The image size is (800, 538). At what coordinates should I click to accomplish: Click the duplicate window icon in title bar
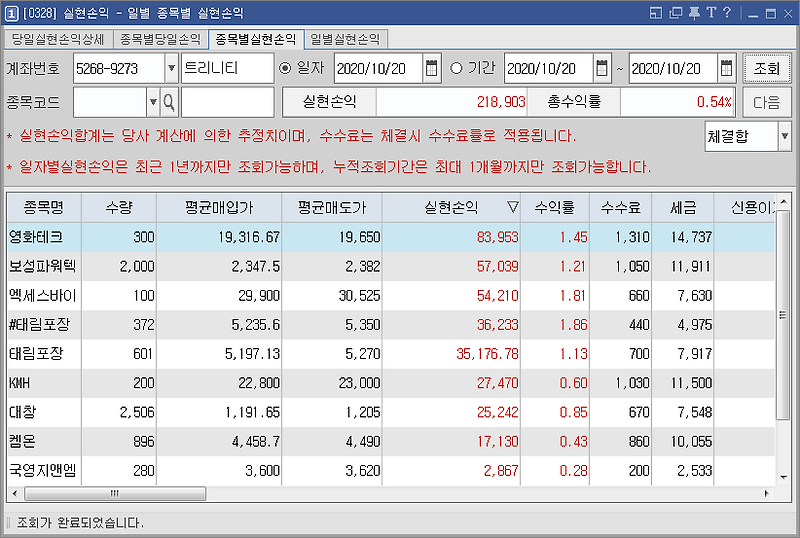(676, 13)
